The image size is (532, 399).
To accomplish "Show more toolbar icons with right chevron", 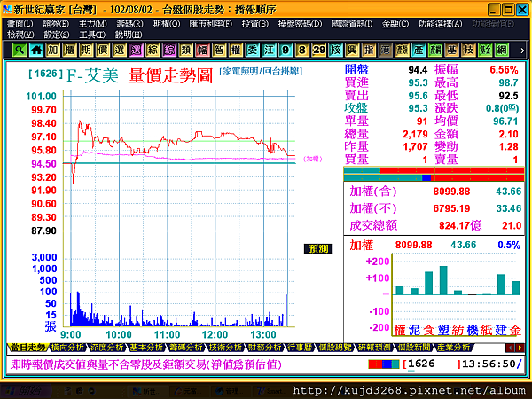I will (x=522, y=51).
